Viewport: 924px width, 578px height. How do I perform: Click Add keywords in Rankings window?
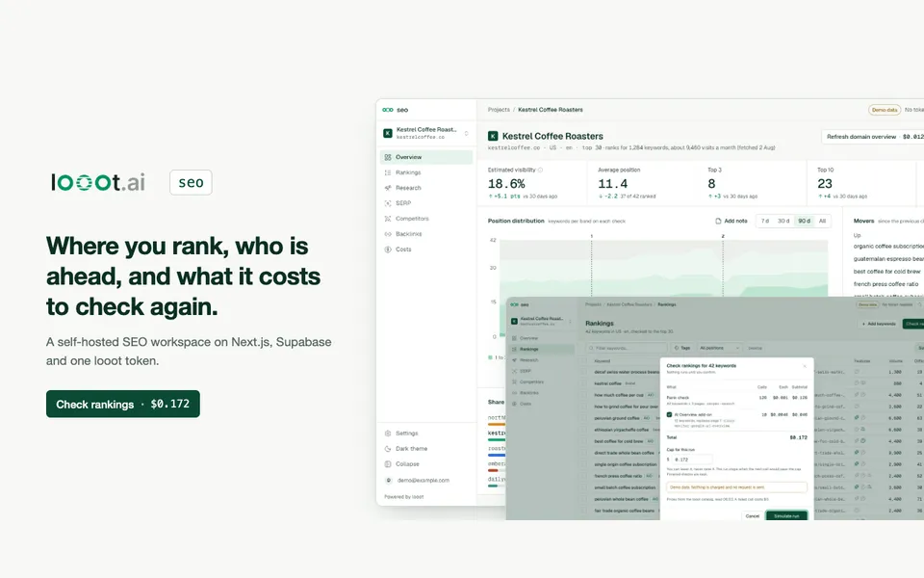[x=879, y=324]
